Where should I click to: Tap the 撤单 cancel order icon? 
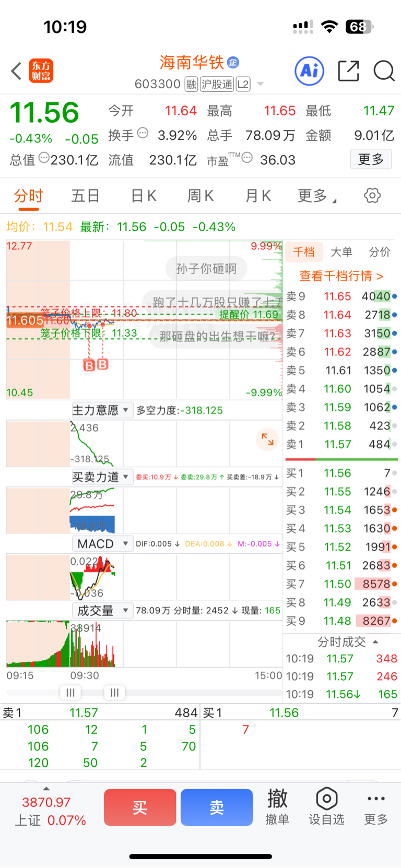click(x=277, y=807)
